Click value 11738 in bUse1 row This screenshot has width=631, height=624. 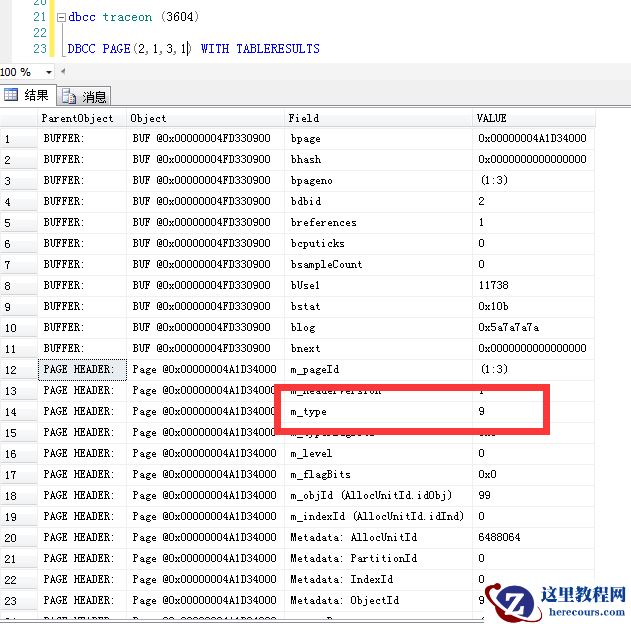533,285
